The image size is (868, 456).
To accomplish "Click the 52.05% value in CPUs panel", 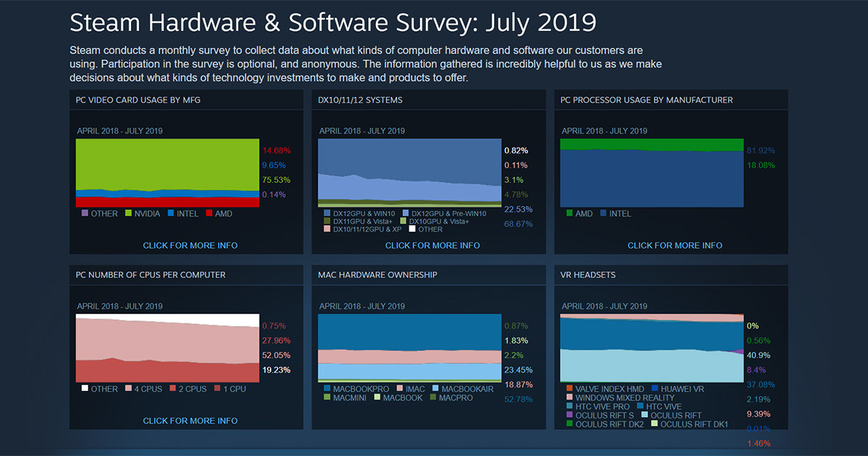I will click(276, 355).
